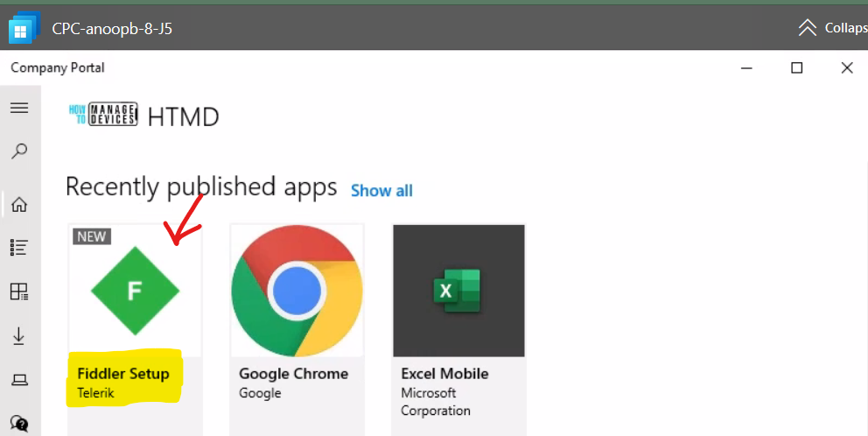
Task: Open the Google Chrome app logo
Action: pos(297,291)
